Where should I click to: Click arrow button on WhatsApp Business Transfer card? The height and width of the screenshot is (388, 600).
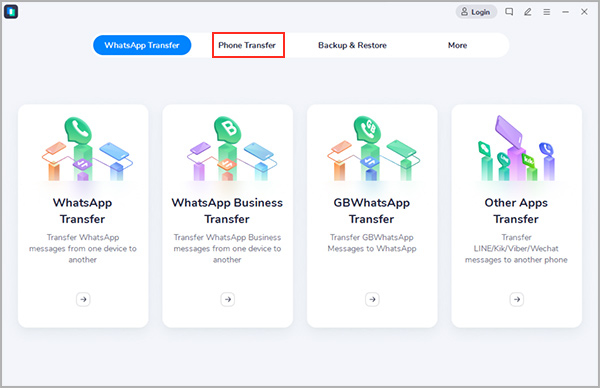click(228, 299)
